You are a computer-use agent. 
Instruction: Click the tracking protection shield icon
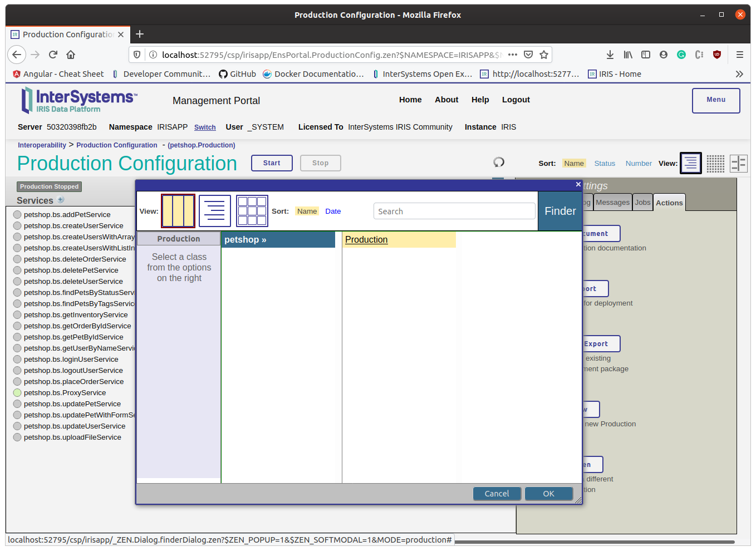(x=137, y=55)
